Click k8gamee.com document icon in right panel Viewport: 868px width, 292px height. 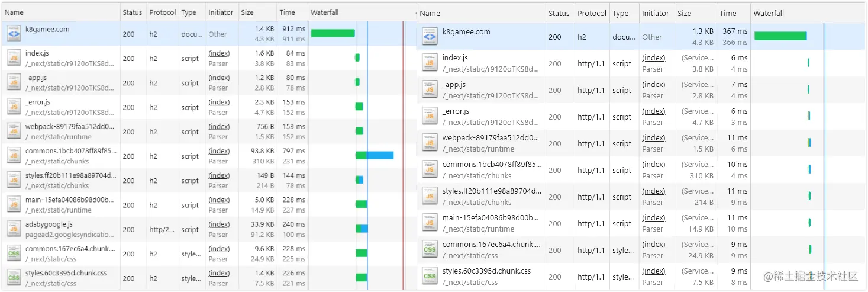[430, 37]
